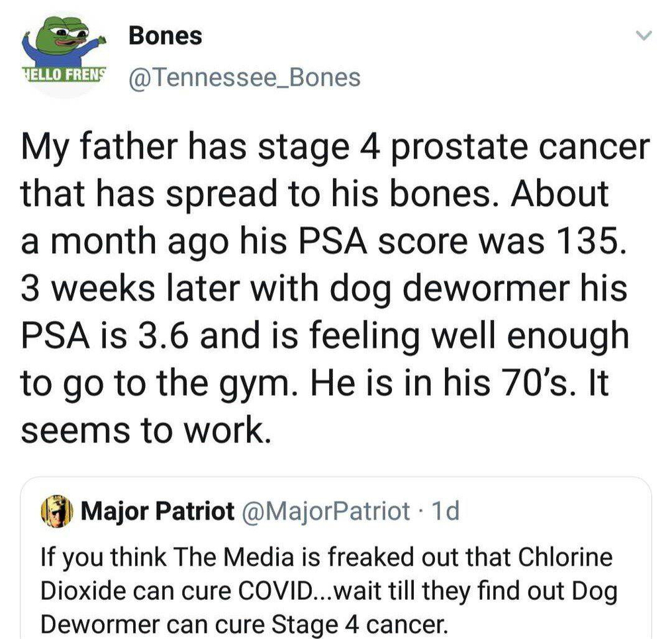Click 'PSA is 3.6' in the tweet
This screenshot has width=672, height=639.
pos(105,336)
